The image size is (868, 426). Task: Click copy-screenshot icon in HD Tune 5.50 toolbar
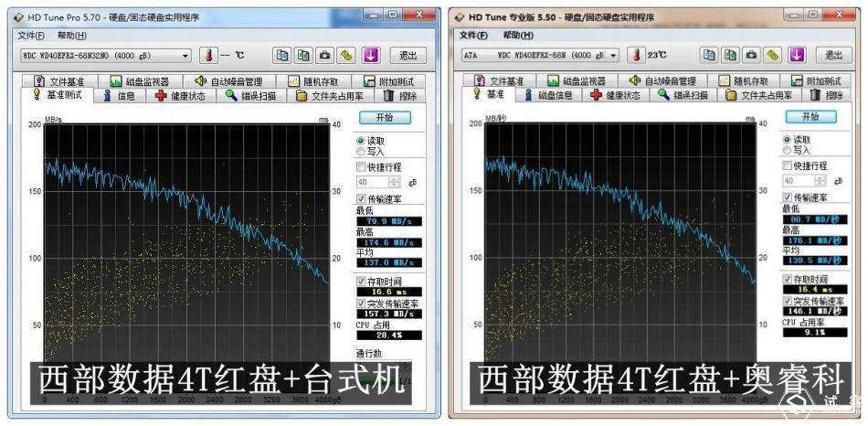pyautogui.click(x=731, y=55)
